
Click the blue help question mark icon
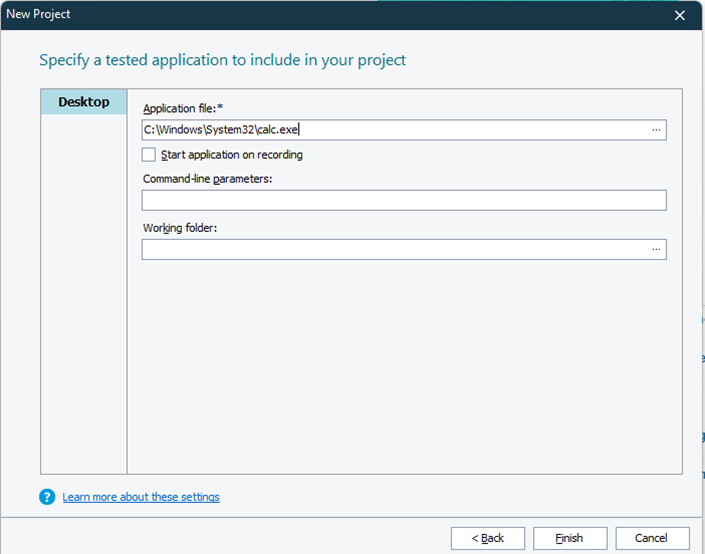tap(47, 497)
